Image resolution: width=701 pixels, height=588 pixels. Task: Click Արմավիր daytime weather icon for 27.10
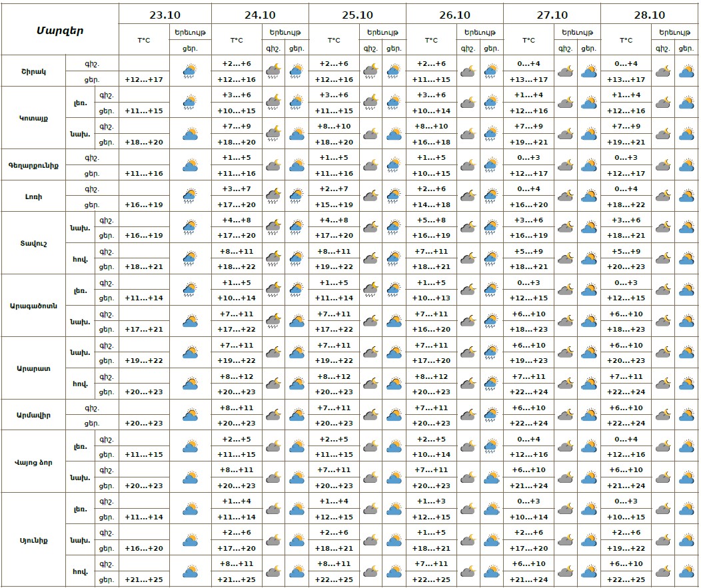(x=588, y=415)
